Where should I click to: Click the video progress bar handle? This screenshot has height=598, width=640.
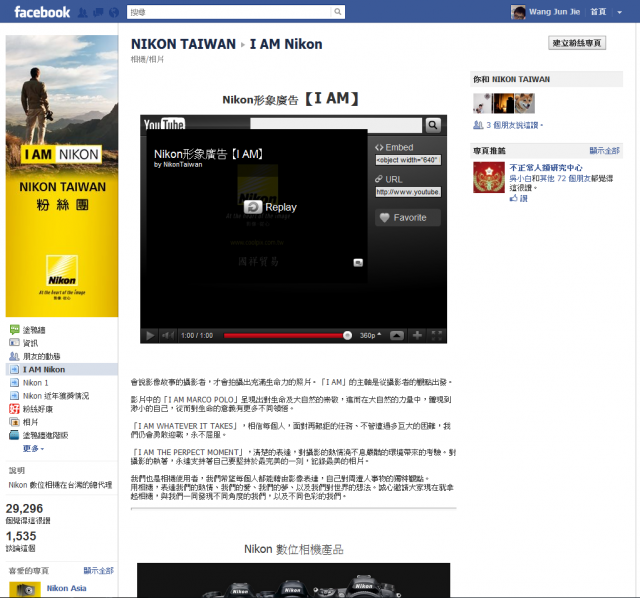pyautogui.click(x=347, y=336)
